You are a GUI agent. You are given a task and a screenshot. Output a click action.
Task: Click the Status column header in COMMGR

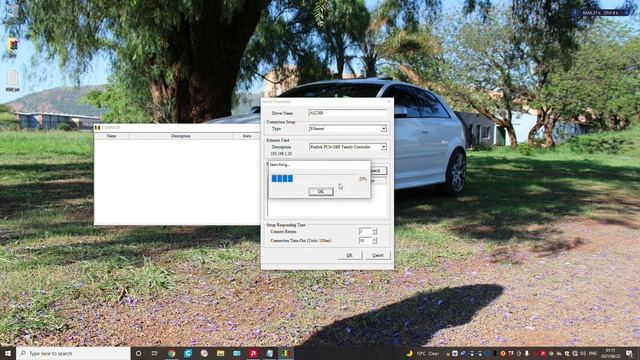(247, 136)
